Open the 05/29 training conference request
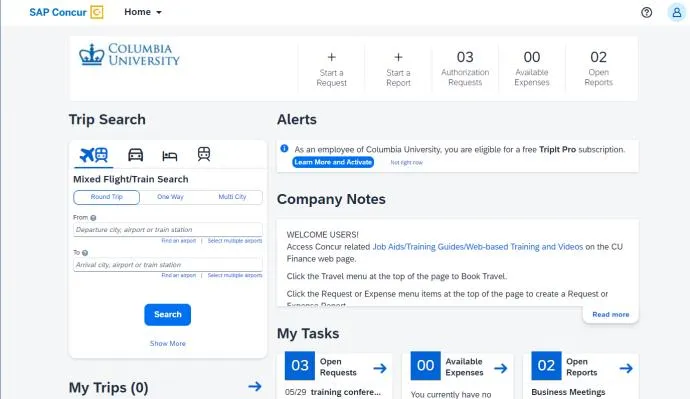The height and width of the screenshot is (399, 690). (x=333, y=392)
